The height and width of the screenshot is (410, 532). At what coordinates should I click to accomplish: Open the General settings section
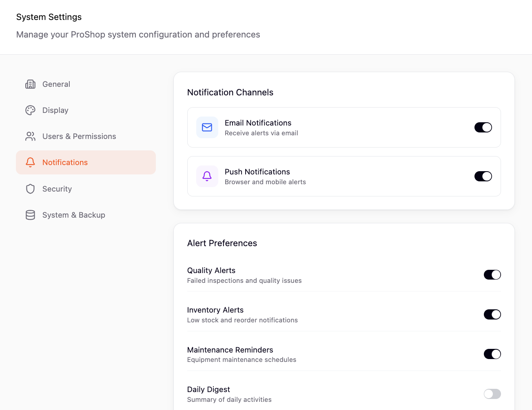click(56, 84)
